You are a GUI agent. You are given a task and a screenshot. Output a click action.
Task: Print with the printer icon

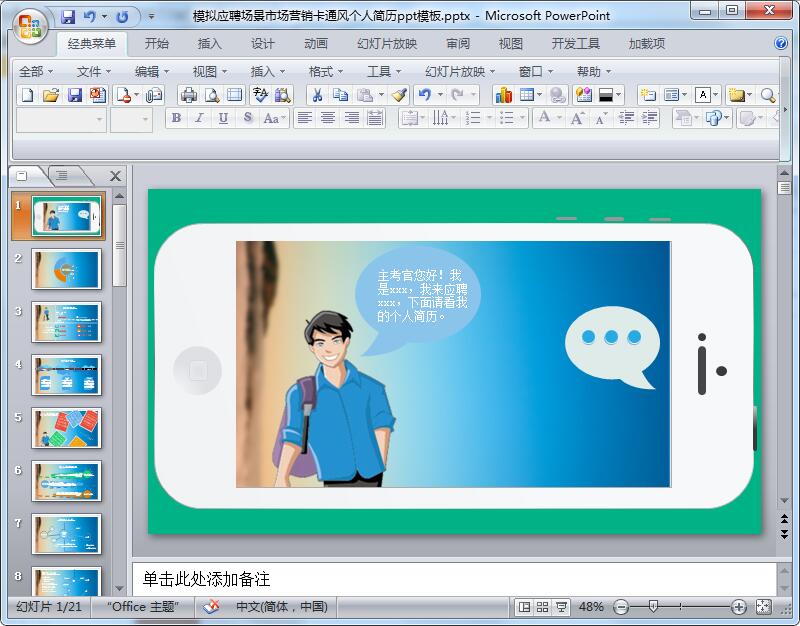189,95
